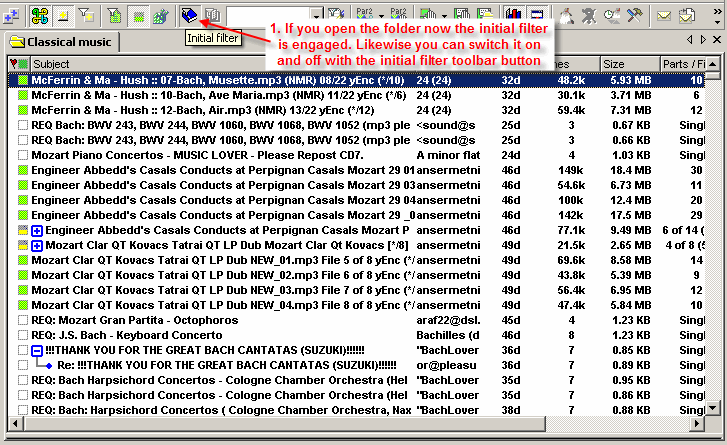Expand the Engineer Abbedd's Casals thread

[x=37, y=230]
